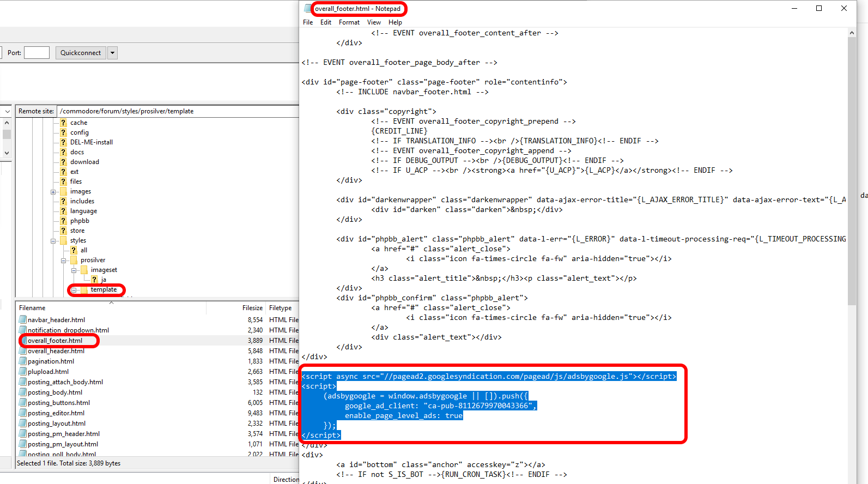Click the pagination.html file icon

coord(23,361)
